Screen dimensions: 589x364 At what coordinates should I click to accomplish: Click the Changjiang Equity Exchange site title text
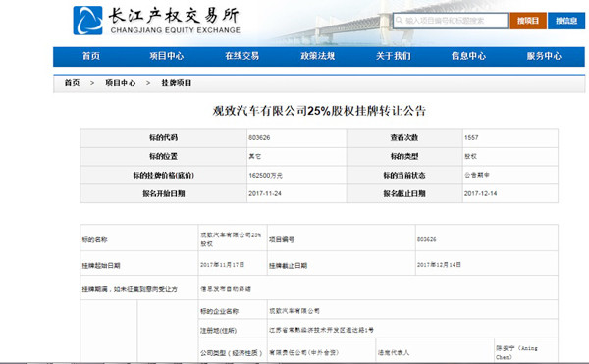(175, 21)
